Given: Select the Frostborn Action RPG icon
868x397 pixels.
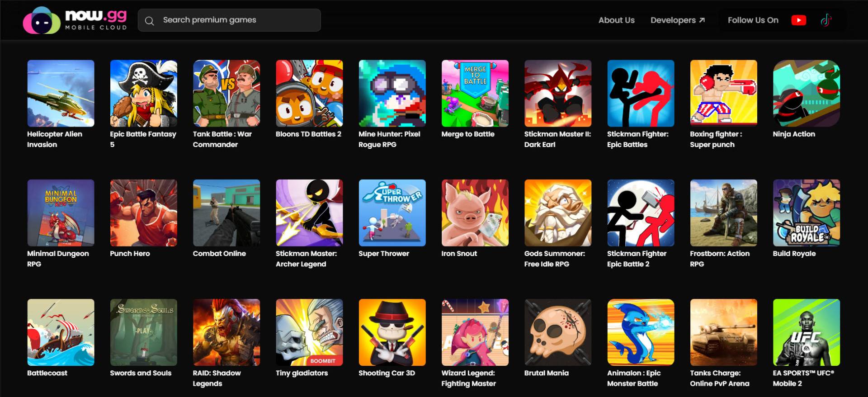Looking at the screenshot, I should pyautogui.click(x=724, y=213).
